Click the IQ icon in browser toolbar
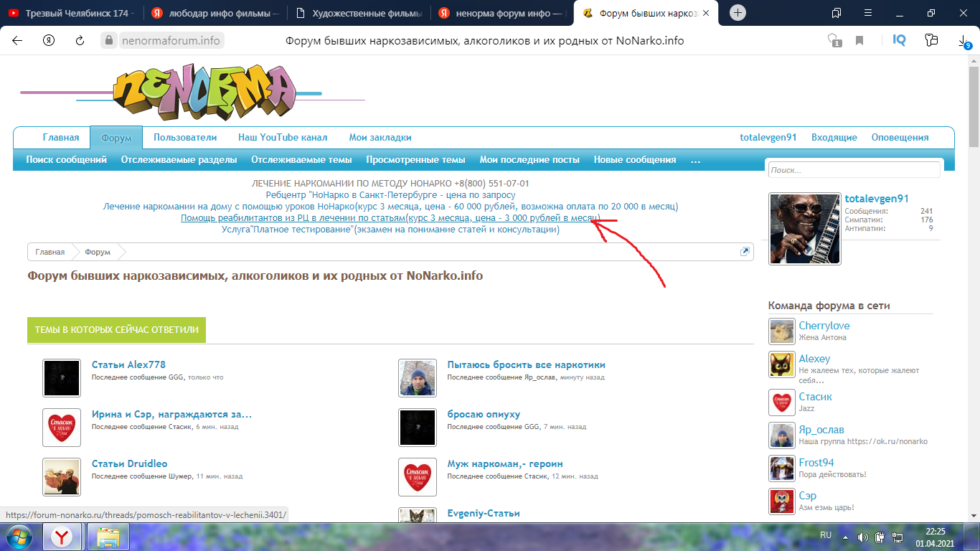980x551 pixels. (899, 41)
